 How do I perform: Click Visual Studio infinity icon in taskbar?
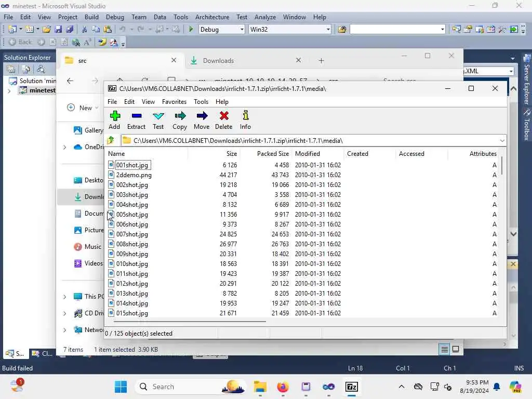tap(328, 387)
